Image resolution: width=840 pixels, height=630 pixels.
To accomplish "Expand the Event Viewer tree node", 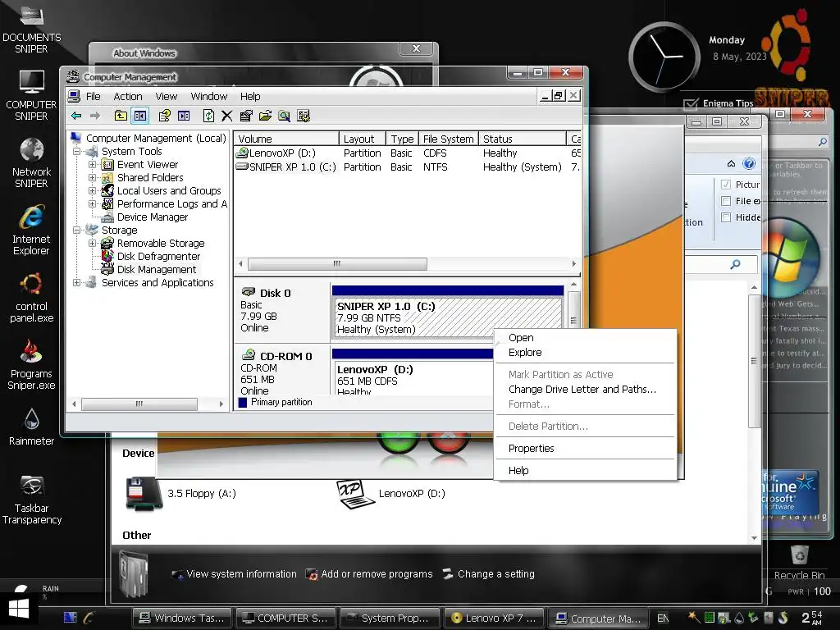I will pyautogui.click(x=92, y=164).
